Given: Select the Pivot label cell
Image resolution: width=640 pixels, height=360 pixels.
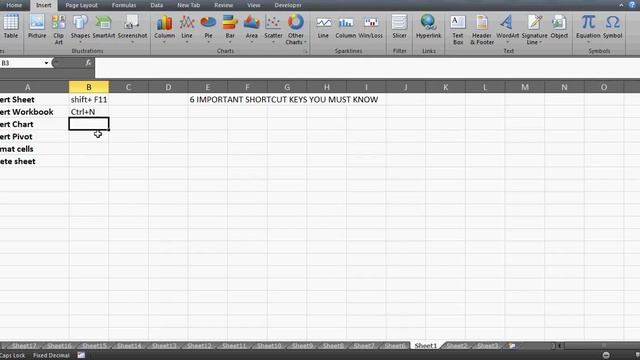Looking at the screenshot, I should [34, 136].
